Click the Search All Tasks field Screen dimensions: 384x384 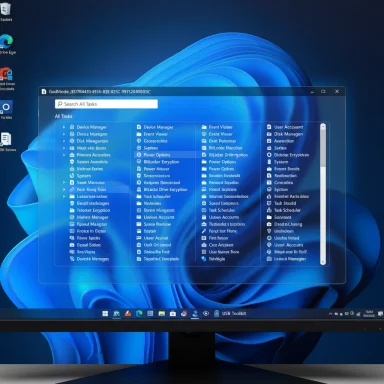[x=106, y=104]
